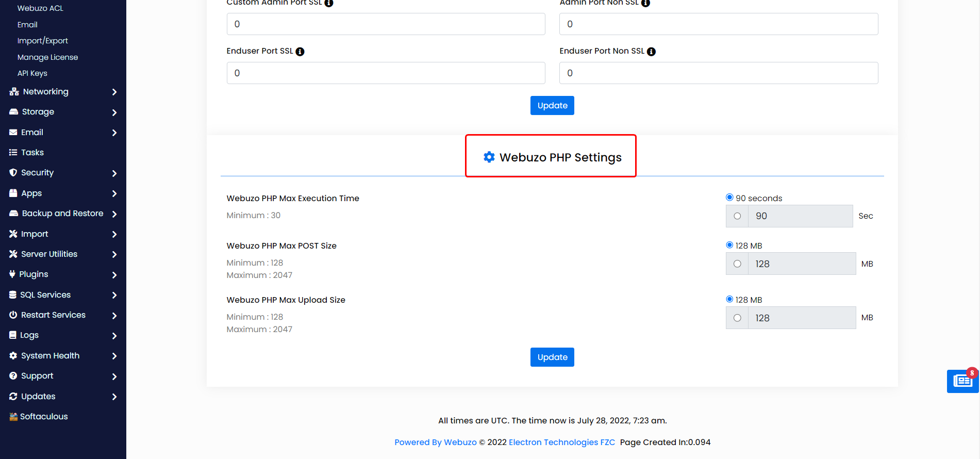
Task: Click the Enduser Port SSL input field
Action: pyautogui.click(x=386, y=73)
